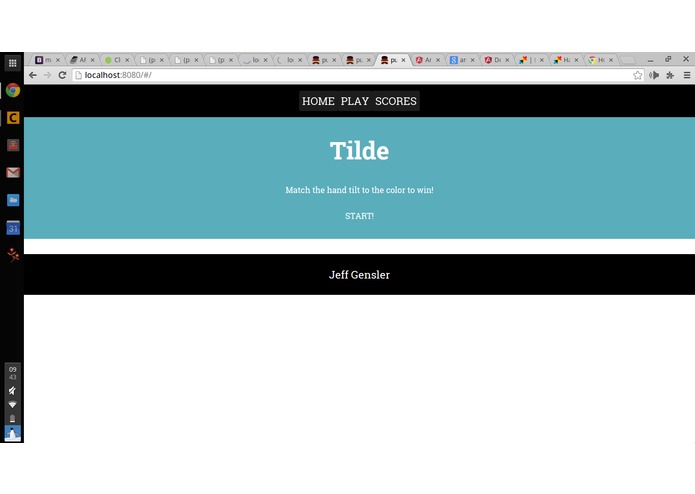Viewport: 695px width, 494px height.
Task: Open the Wi-Fi status icon
Action: [12, 405]
